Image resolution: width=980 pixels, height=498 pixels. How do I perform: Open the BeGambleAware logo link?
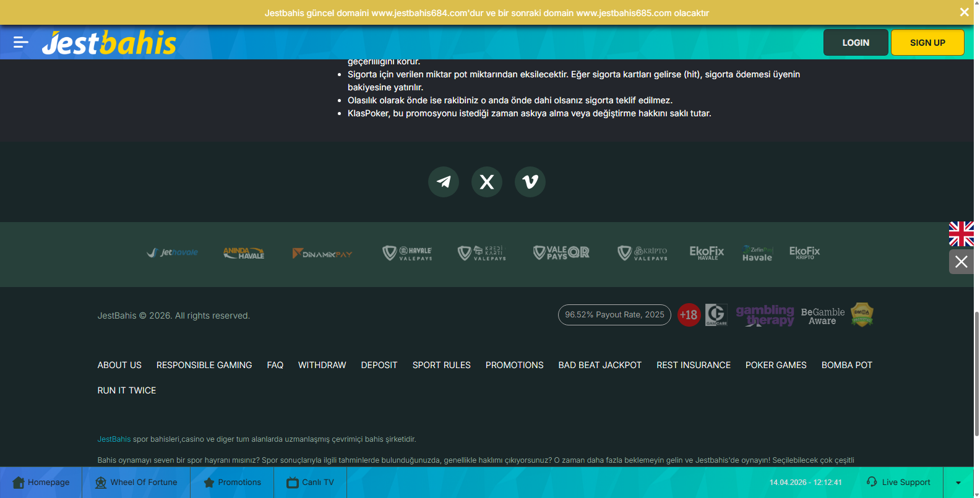(x=822, y=316)
